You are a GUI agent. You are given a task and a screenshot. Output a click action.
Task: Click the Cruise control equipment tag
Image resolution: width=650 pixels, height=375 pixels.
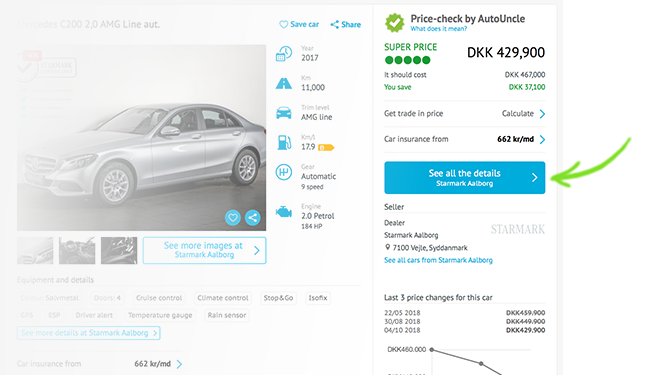point(159,298)
